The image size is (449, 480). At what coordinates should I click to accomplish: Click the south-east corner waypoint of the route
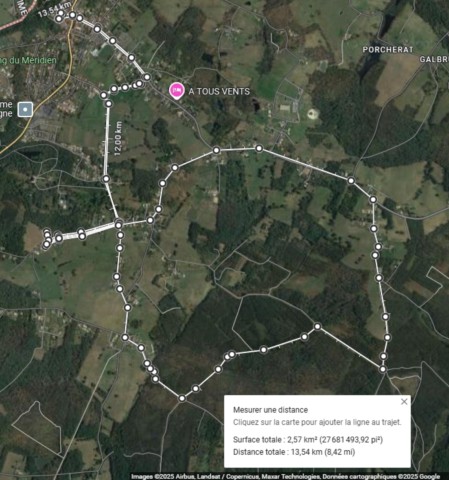coord(383,369)
